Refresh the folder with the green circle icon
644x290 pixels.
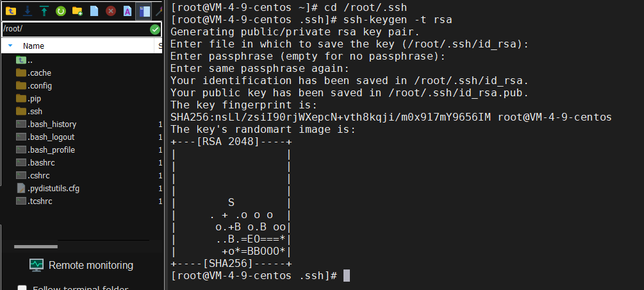pyautogui.click(x=61, y=11)
